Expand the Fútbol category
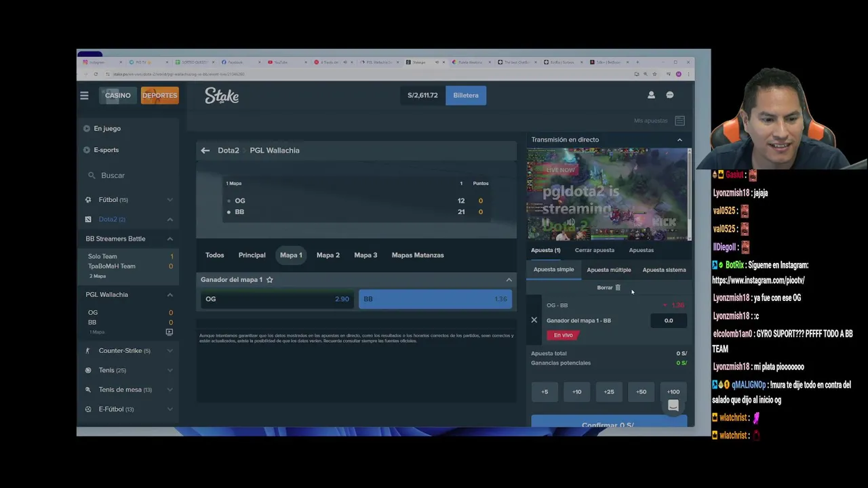 point(170,200)
